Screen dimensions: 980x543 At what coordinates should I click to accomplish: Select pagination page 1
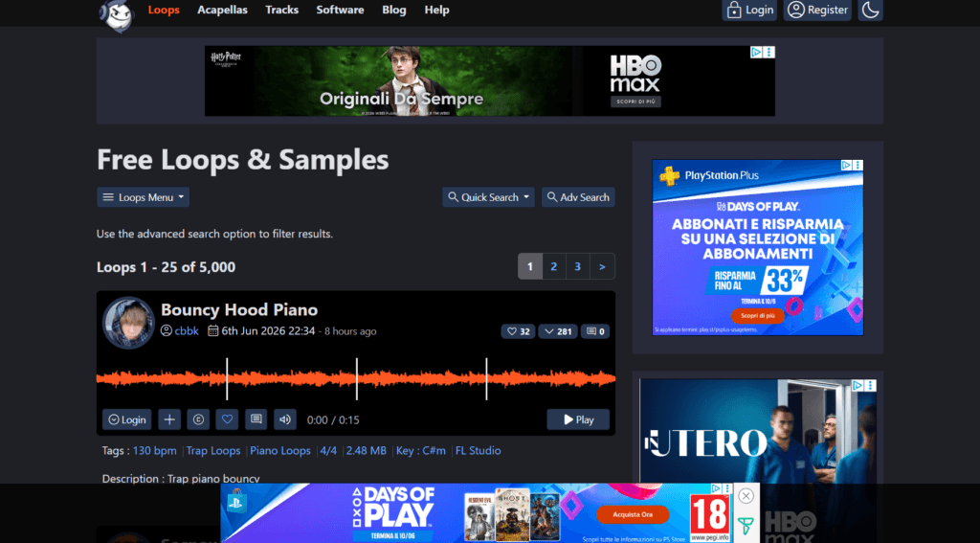[x=530, y=266]
